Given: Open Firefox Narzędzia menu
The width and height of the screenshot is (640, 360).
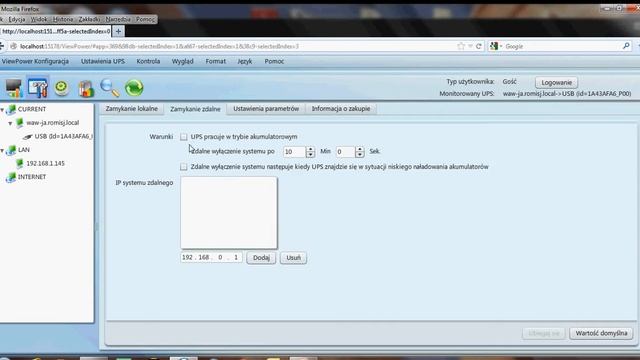Looking at the screenshot, I should coord(118,19).
